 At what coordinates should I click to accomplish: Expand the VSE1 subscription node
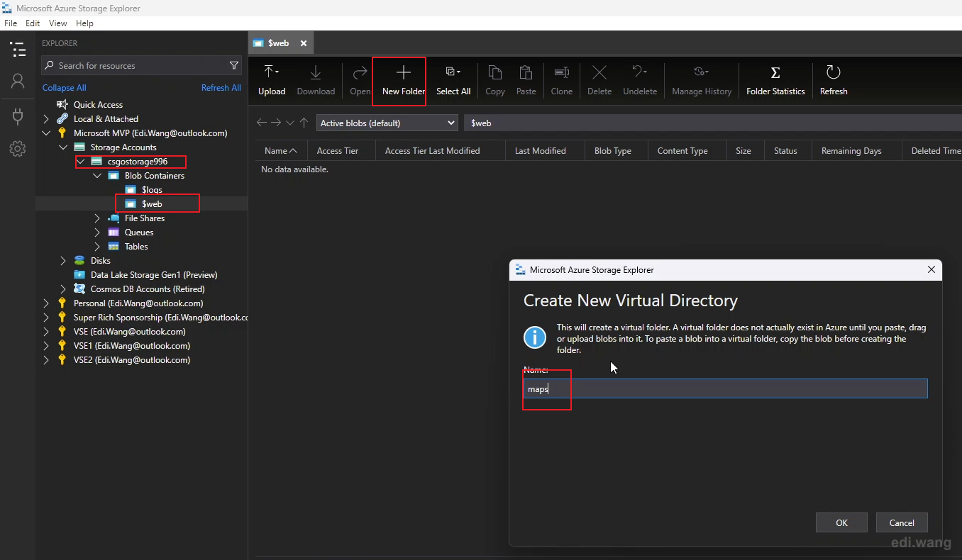[x=46, y=346]
